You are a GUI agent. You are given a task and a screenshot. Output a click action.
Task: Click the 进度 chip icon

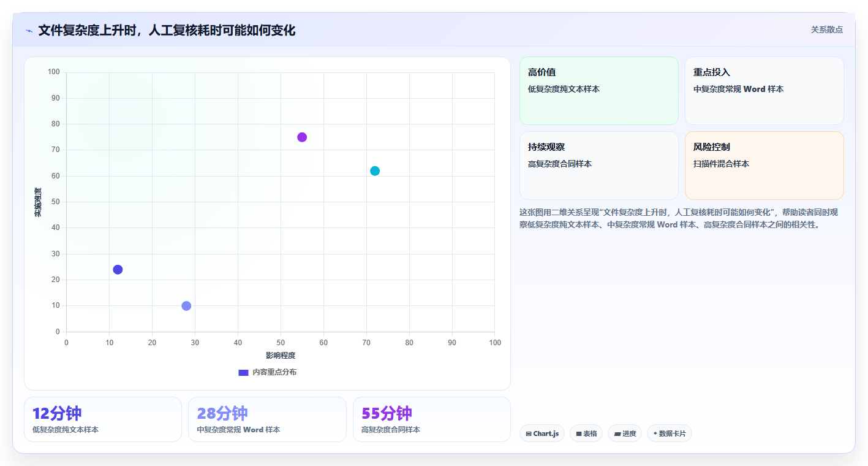(617, 434)
